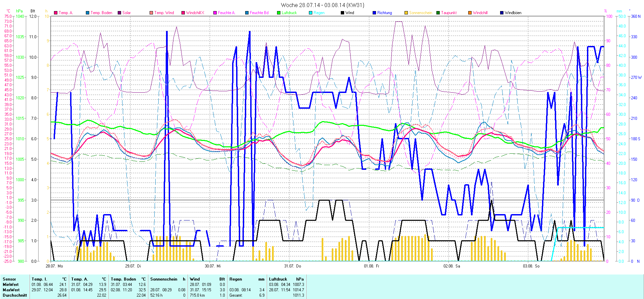Click the Luftdruck green legend square
This screenshot has height=299, width=644.
[x=279, y=13]
